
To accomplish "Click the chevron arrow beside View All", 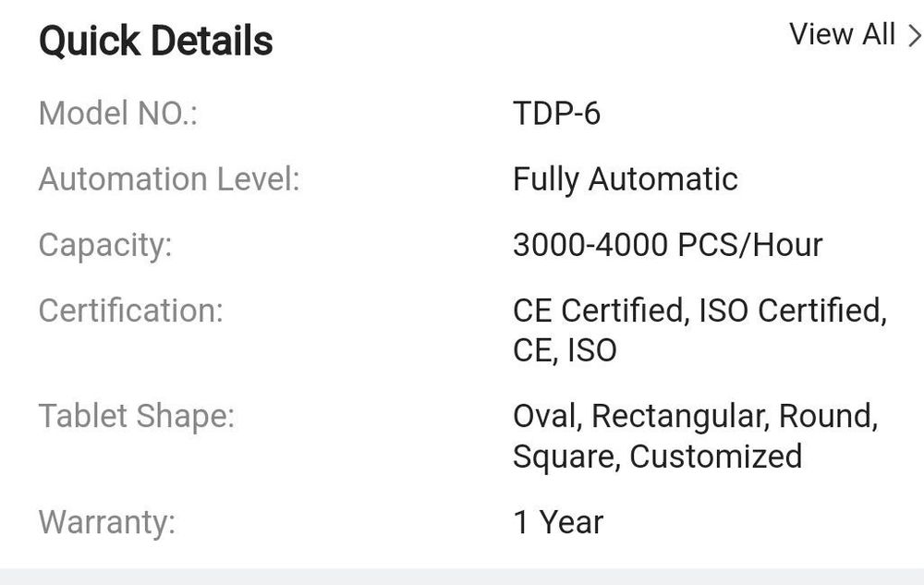I will (x=914, y=35).
